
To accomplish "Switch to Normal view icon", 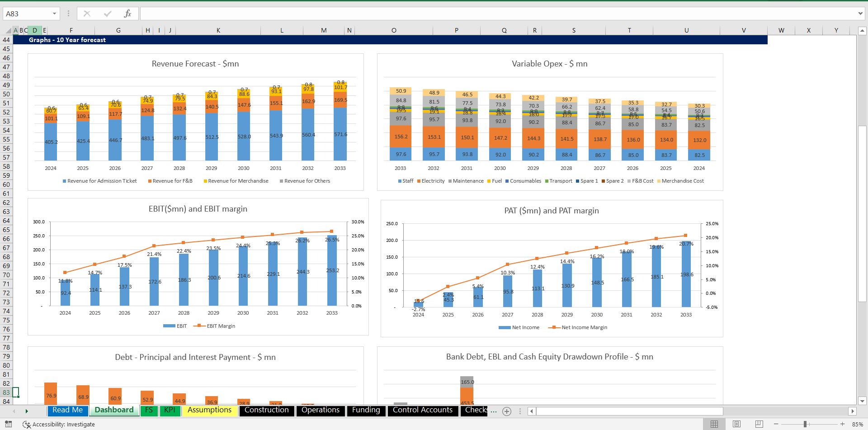I will pos(714,424).
